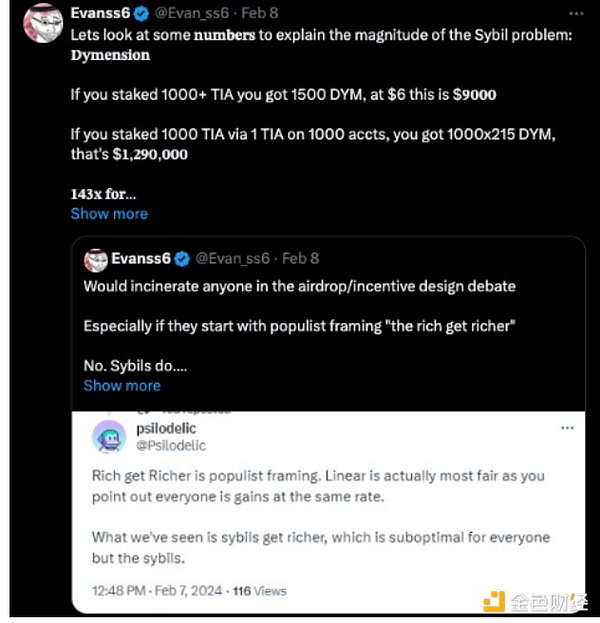
Task: Click the quoted tweet's Evanss6 avatar
Action: tap(95, 259)
